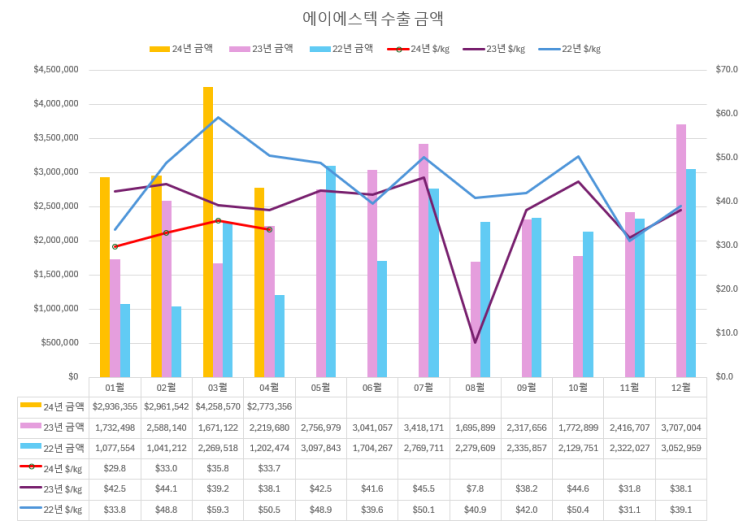Select the cell $35.8

pos(218,468)
